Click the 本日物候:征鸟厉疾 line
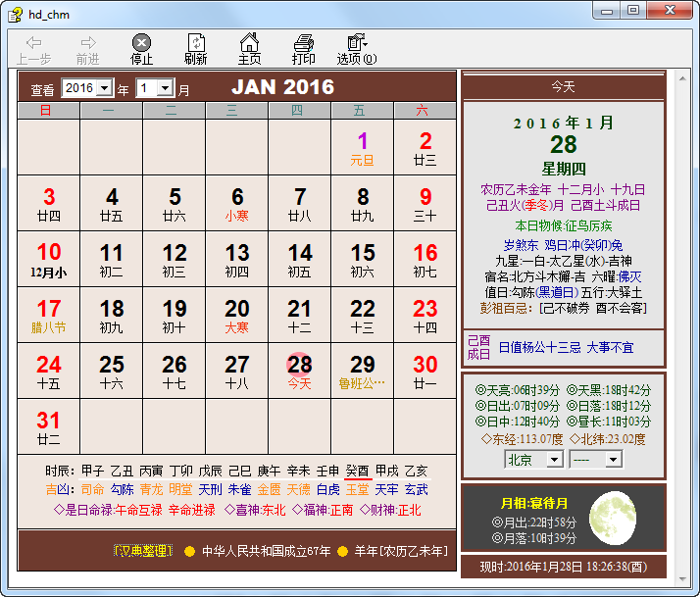This screenshot has width=700, height=597. point(564,225)
